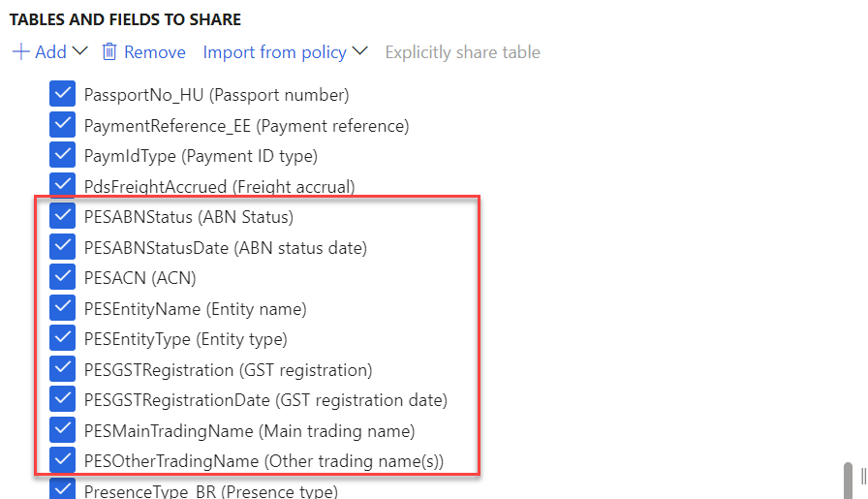Screen dimensions: 868x499
Task: Click Explicitly share table option
Action: [463, 52]
